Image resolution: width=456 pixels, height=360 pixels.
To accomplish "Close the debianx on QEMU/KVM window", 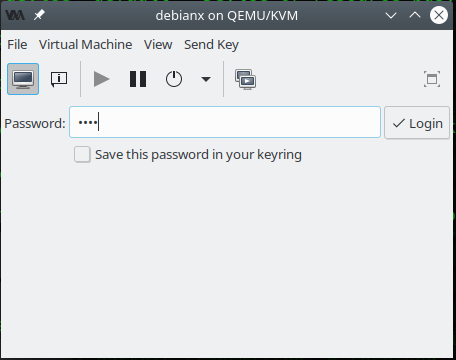I will 439,15.
